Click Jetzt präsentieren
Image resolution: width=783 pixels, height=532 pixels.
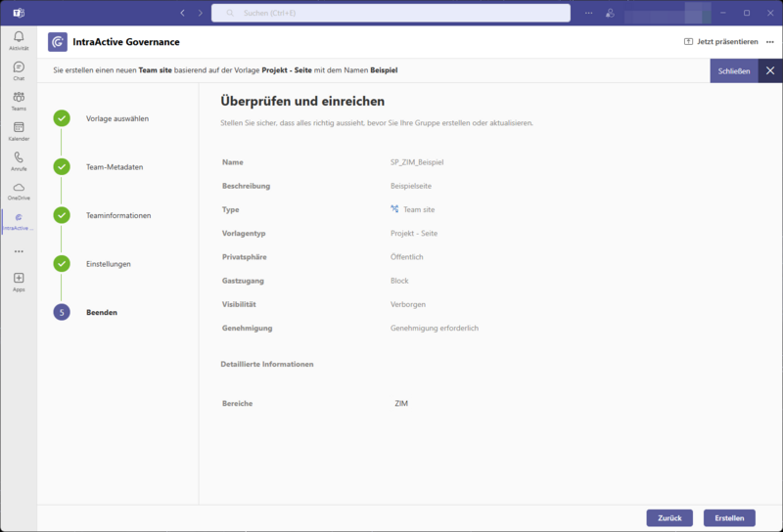(720, 42)
